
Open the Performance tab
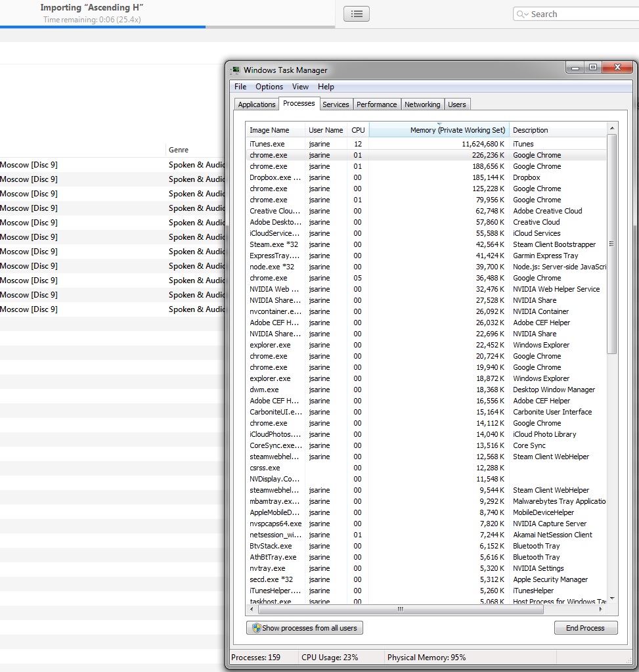377,104
